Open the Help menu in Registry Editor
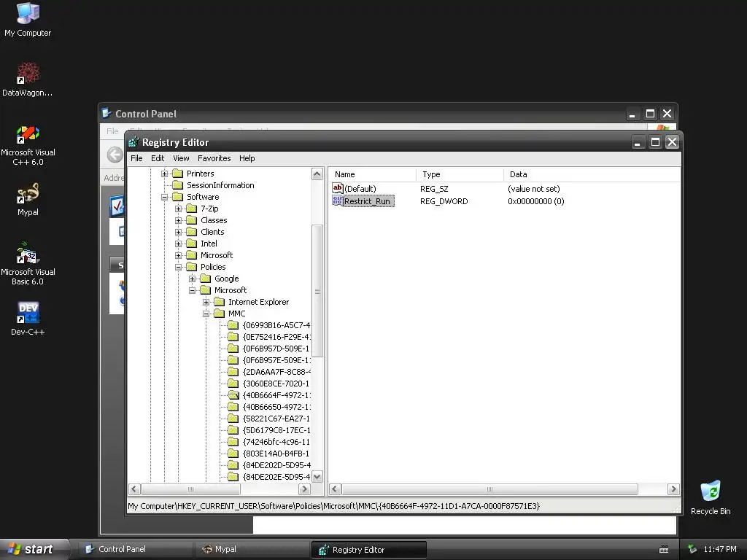This screenshot has height=560, width=747. click(x=247, y=158)
